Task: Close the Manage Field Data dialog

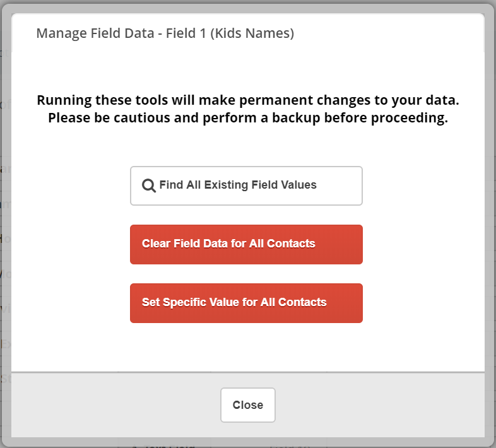Action: point(247,405)
